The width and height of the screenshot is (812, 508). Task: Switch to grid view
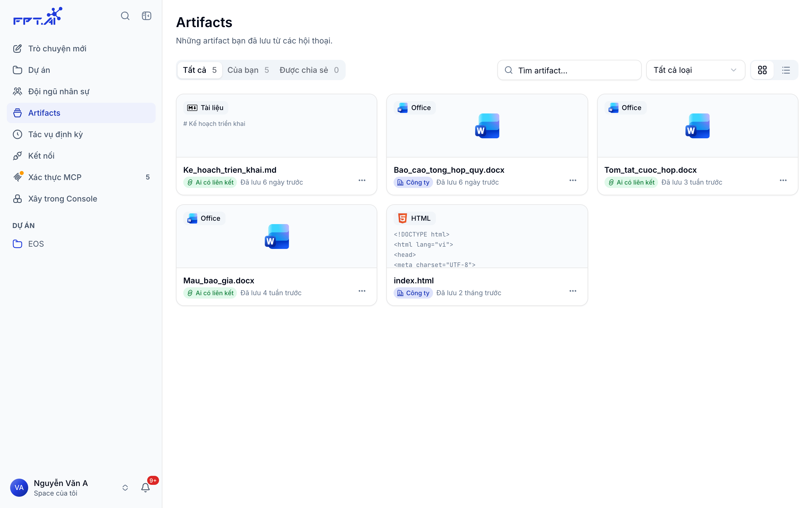pos(762,70)
